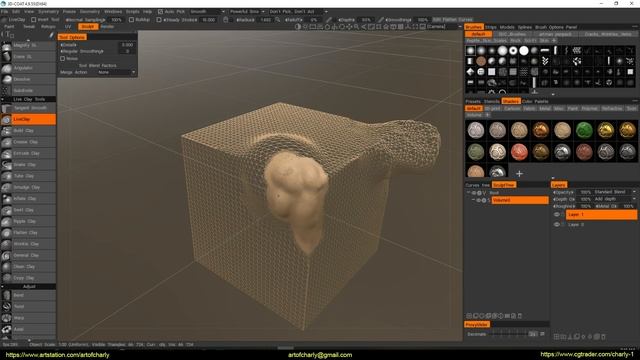Select the Metal shader category

[545, 109]
